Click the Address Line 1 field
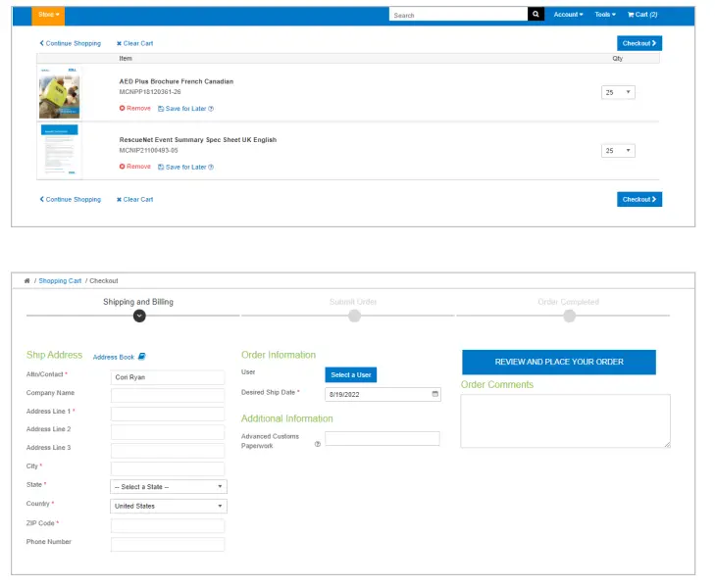715x588 pixels. [x=168, y=414]
